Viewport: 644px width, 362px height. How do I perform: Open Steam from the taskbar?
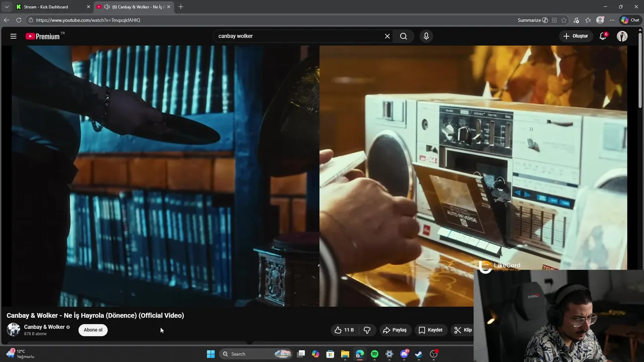[419, 354]
